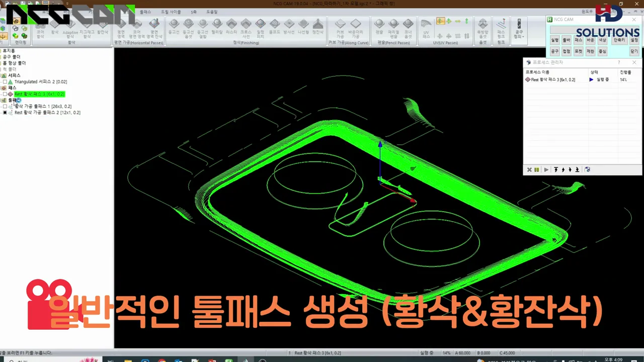Pause the running process in process manager
The image size is (644, 362).
point(537,169)
